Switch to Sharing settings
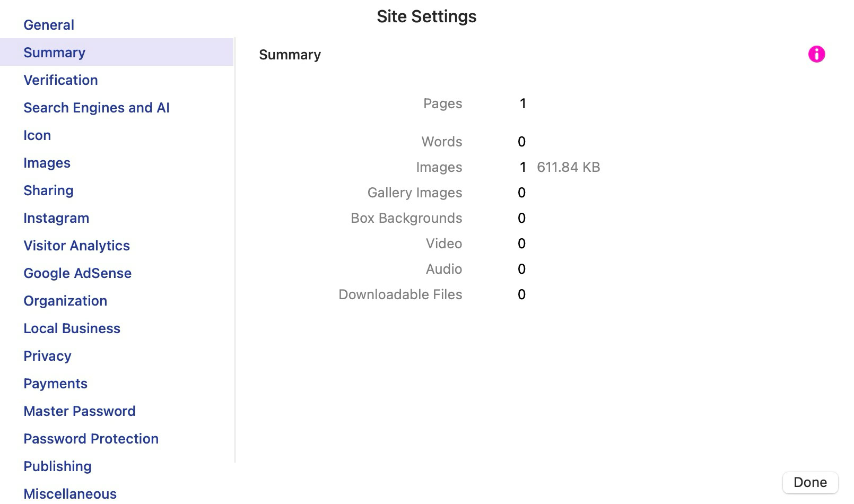 [48, 190]
